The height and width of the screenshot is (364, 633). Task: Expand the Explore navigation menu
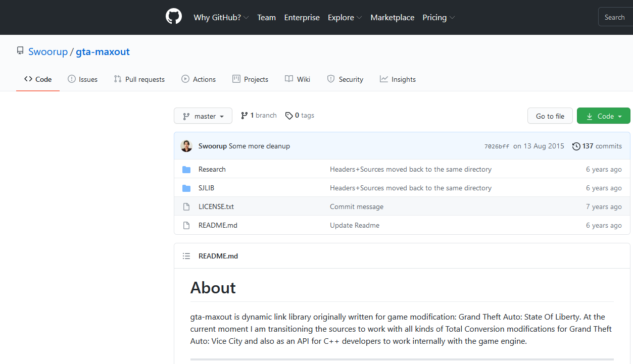pos(345,18)
